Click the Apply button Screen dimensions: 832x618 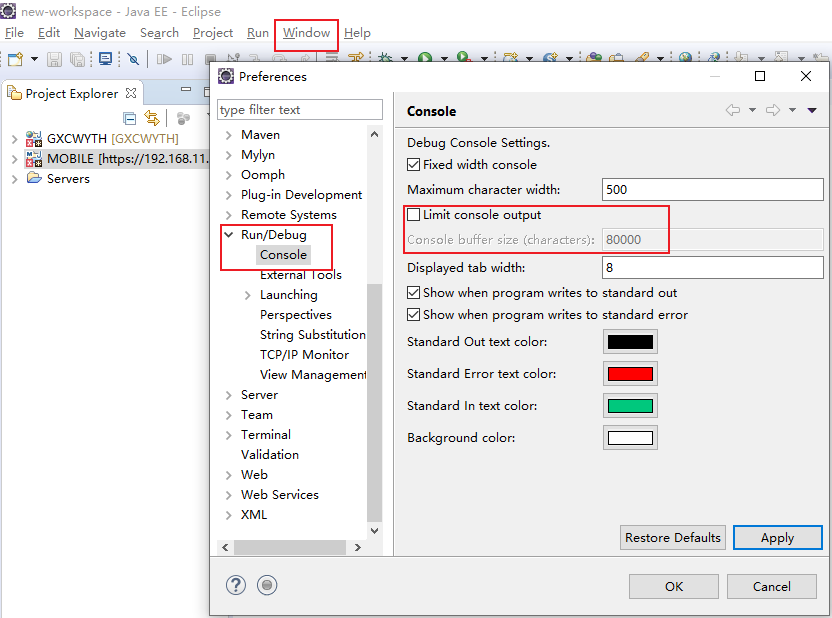coord(777,537)
